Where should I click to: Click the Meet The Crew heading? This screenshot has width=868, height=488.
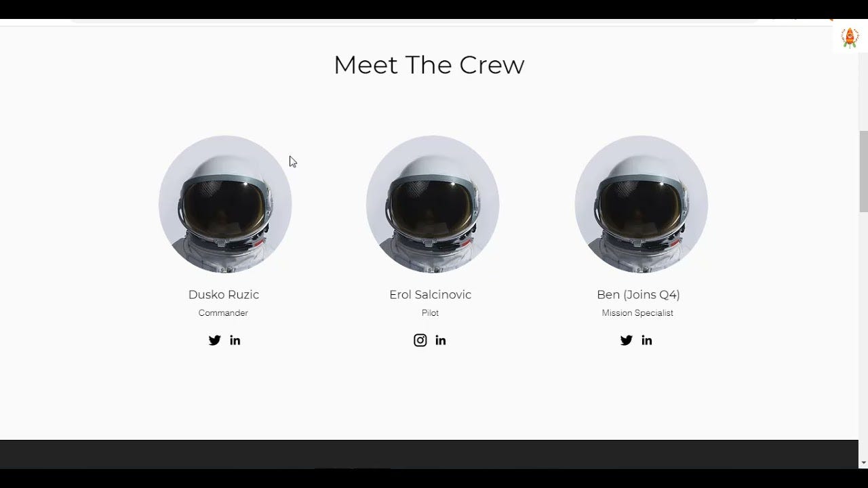point(429,65)
